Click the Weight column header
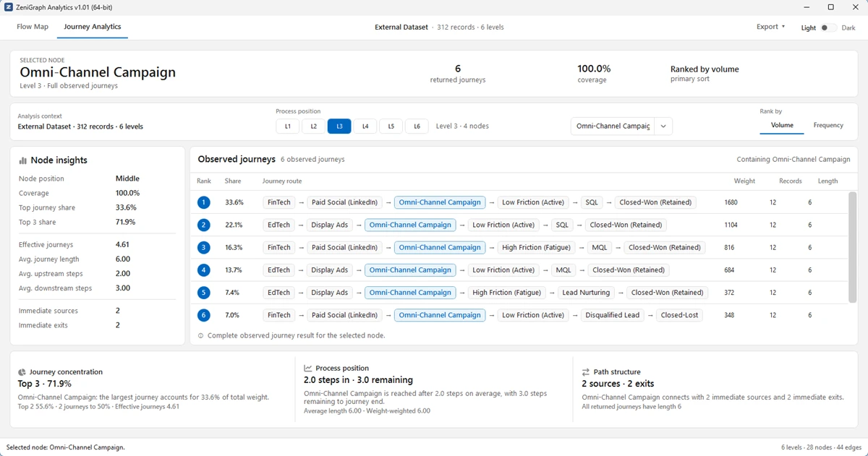 (744, 181)
